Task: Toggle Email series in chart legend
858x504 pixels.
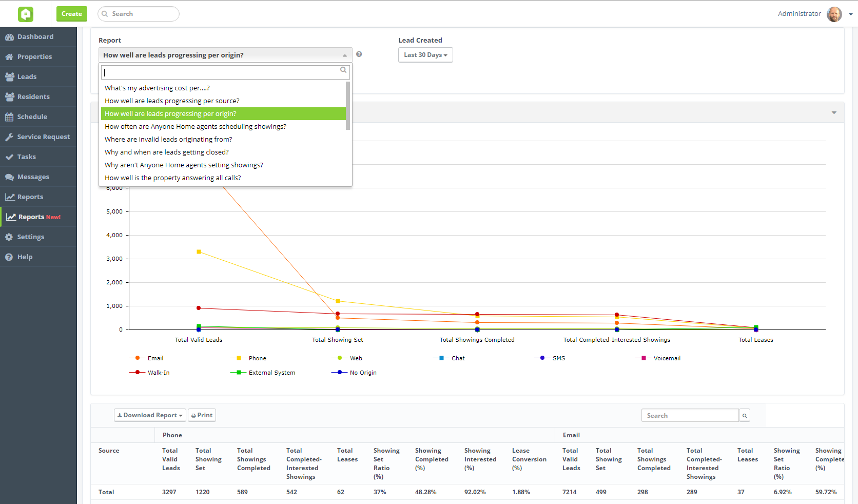Action: (146, 358)
